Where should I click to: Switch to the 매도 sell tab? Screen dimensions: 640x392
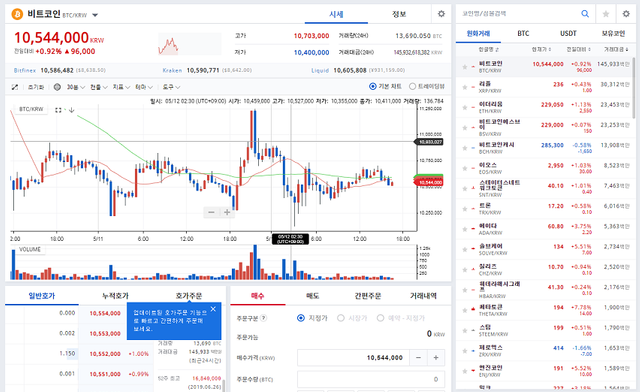tap(313, 296)
